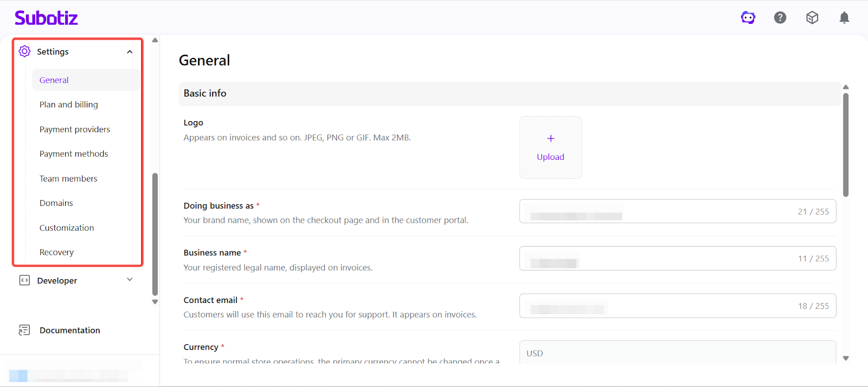The width and height of the screenshot is (868, 387).
Task: Click the Subotiz logo
Action: tap(46, 18)
